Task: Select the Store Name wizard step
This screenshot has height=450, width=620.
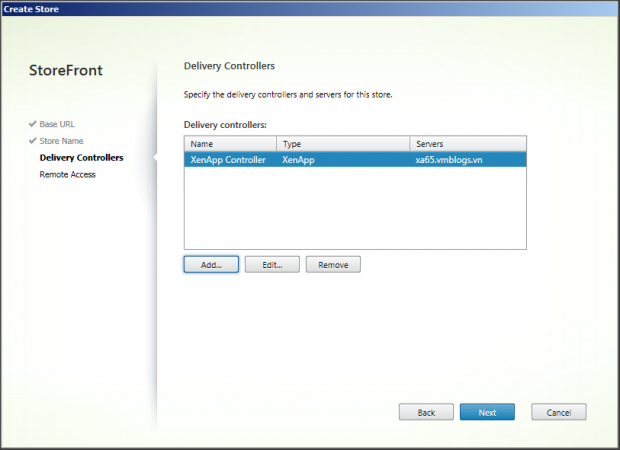Action: (x=61, y=141)
